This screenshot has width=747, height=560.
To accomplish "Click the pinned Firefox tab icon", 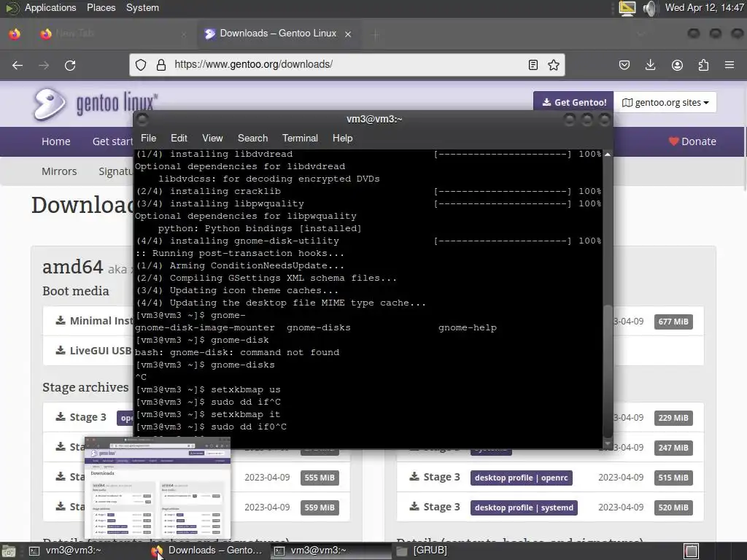I will click(x=15, y=34).
